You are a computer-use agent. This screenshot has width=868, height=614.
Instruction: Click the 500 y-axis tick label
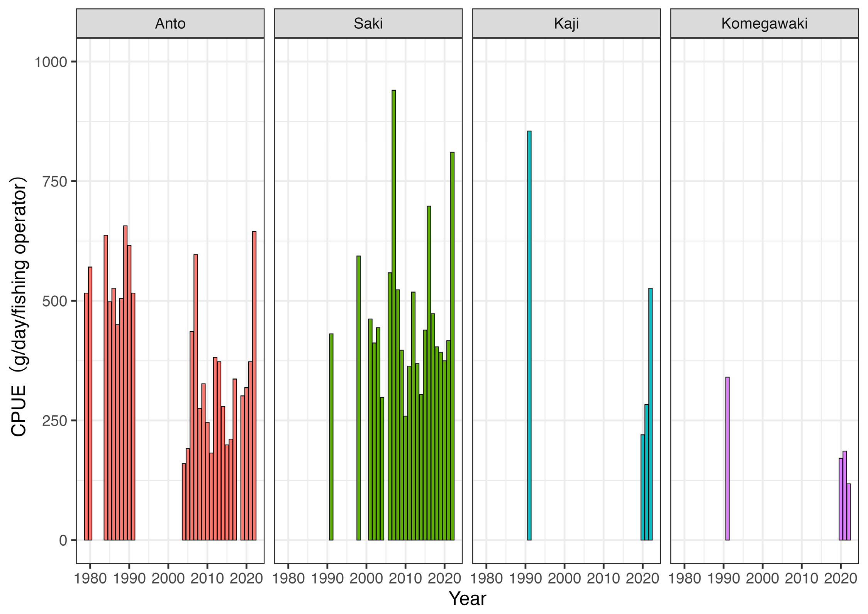click(54, 301)
